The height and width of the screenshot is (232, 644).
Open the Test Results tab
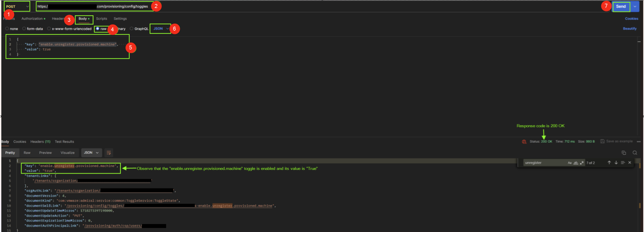click(64, 142)
